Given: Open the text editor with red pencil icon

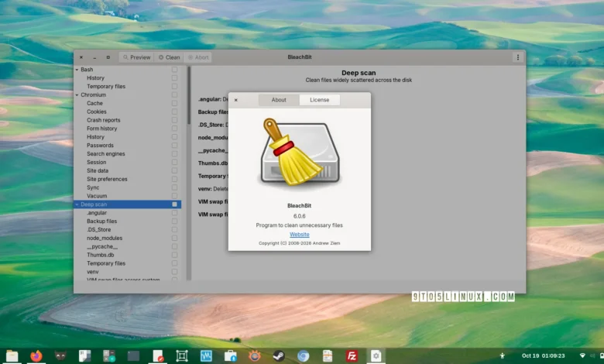Looking at the screenshot, I should [157, 356].
